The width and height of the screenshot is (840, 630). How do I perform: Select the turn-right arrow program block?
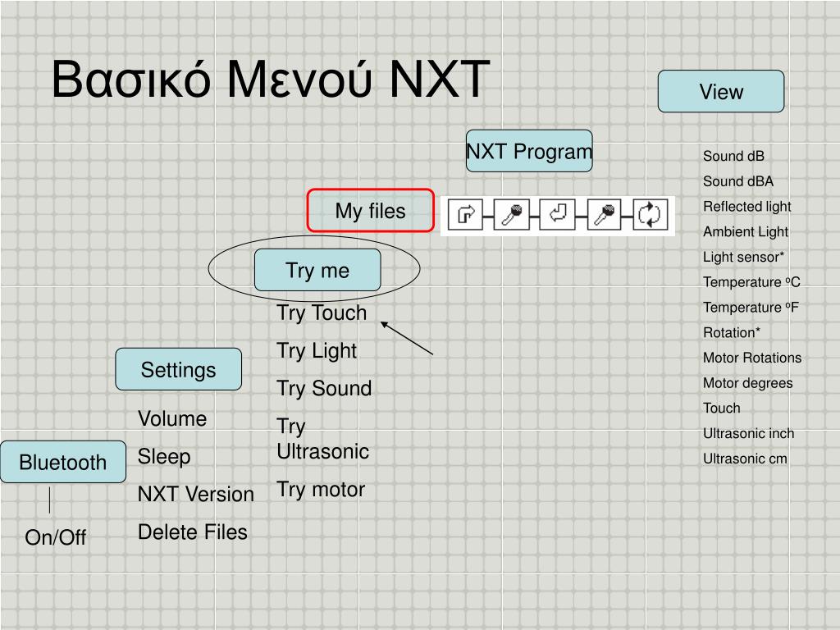465,215
